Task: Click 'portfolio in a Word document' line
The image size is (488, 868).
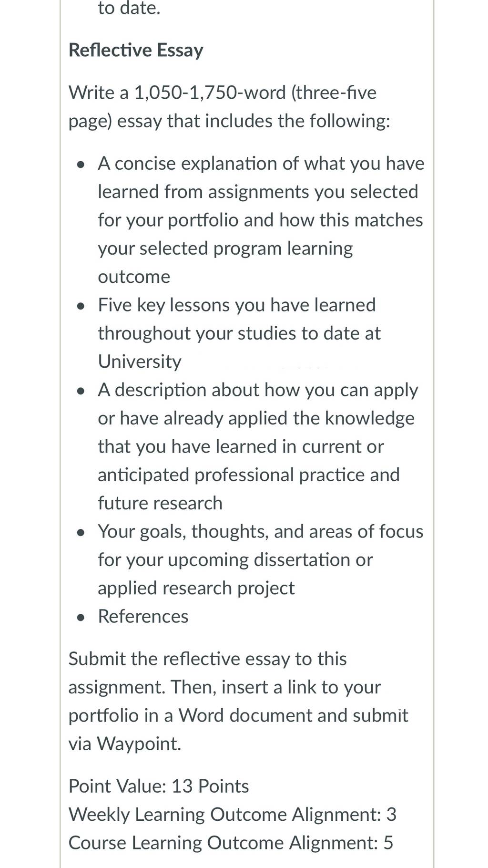Action: click(x=238, y=715)
